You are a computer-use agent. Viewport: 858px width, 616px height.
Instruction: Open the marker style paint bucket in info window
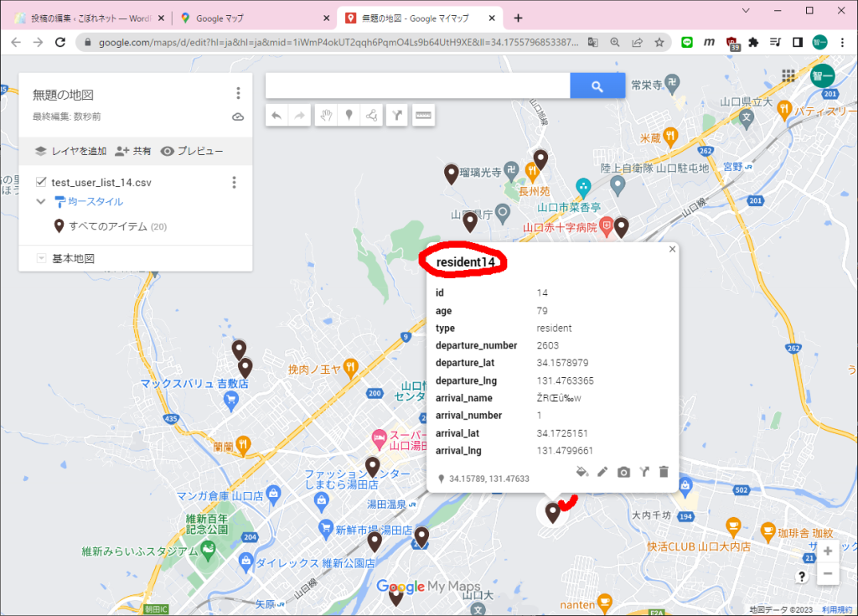click(x=581, y=472)
